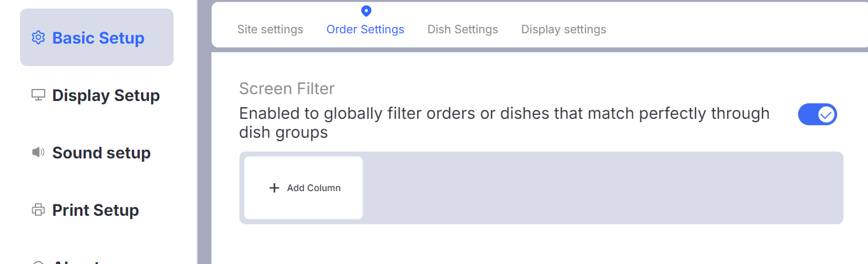Click the monitor icon beside Display Setup
The width and height of the screenshot is (868, 264).
38,95
